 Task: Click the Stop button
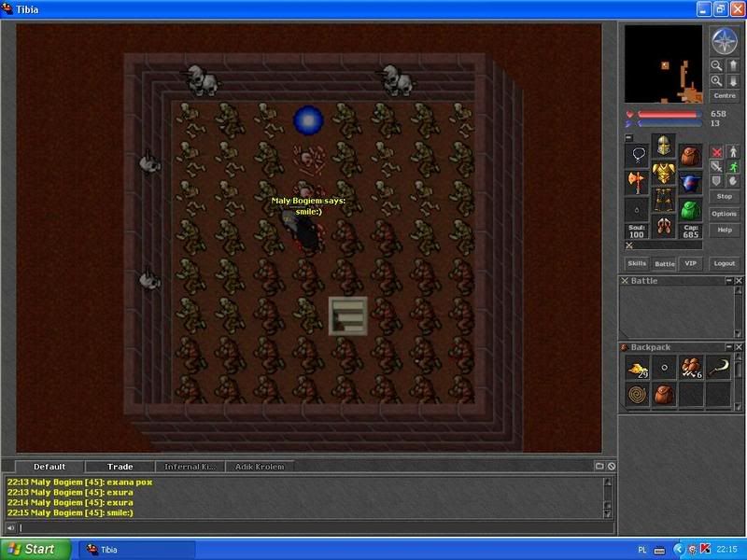click(x=725, y=196)
